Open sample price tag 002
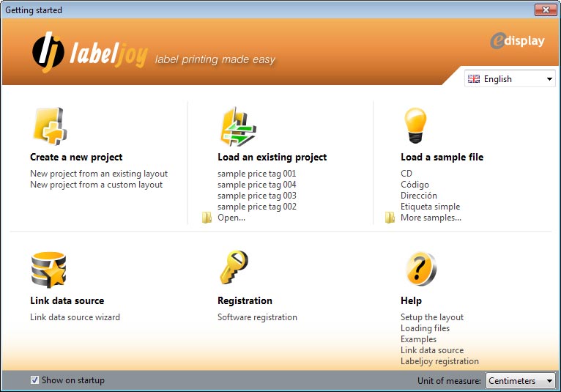Viewport: 561px width, 392px height. point(257,207)
